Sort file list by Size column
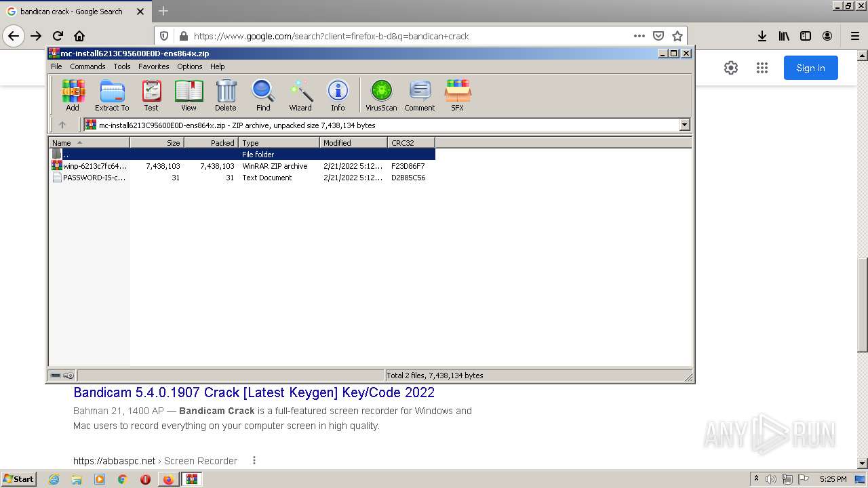Viewport: 868px width, 488px height. pos(157,142)
